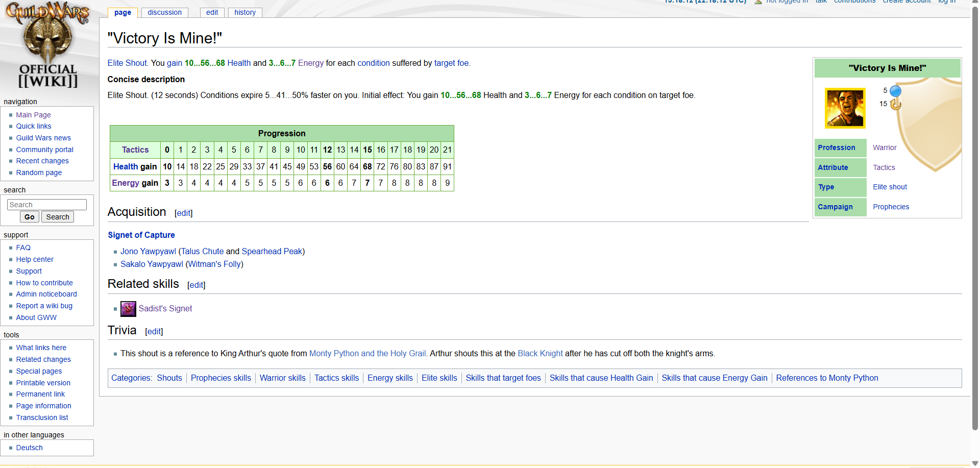Click Tactics attribute link in infobox
The width and height of the screenshot is (980, 468).
884,167
